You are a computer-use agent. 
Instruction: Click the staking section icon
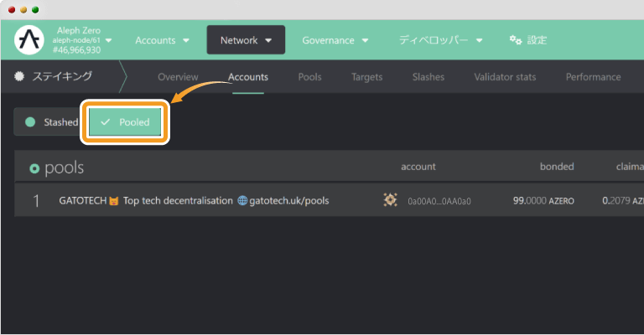coord(19,76)
